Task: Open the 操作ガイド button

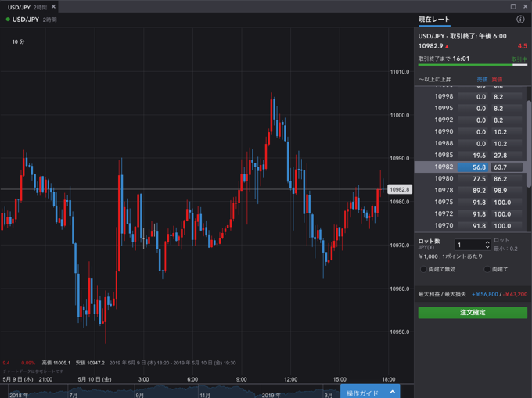Action: click(x=370, y=392)
